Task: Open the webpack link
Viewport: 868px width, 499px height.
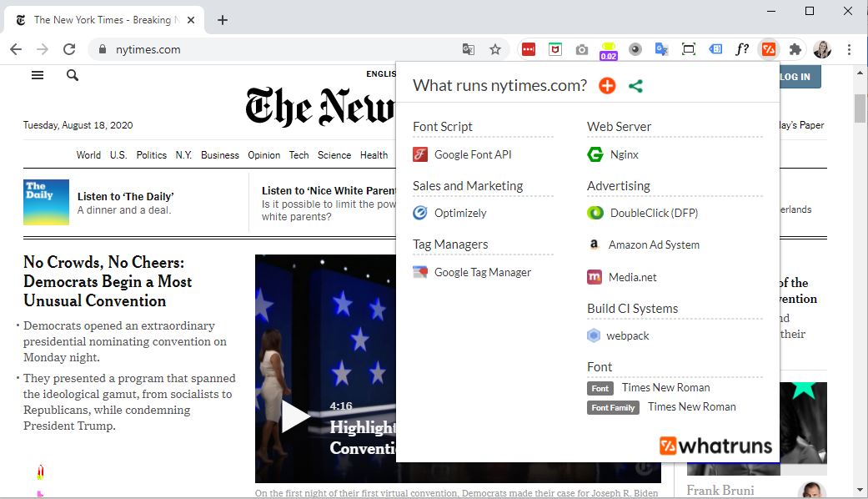Action: click(627, 335)
